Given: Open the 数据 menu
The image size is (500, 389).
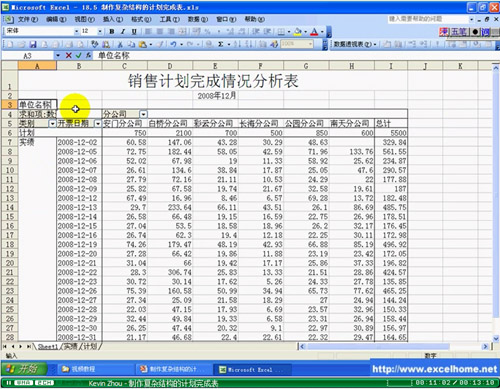Looking at the screenshot, I should [x=198, y=19].
